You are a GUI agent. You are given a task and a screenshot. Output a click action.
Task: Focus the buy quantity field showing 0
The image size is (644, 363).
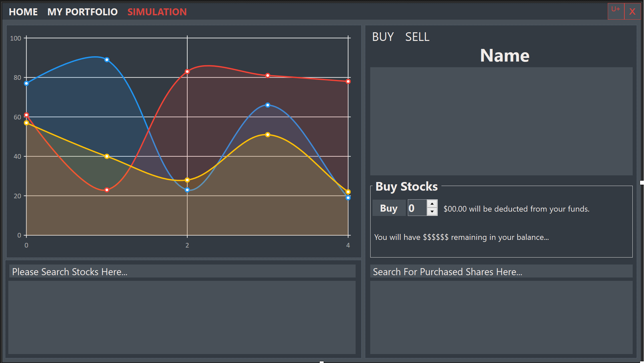tap(417, 208)
